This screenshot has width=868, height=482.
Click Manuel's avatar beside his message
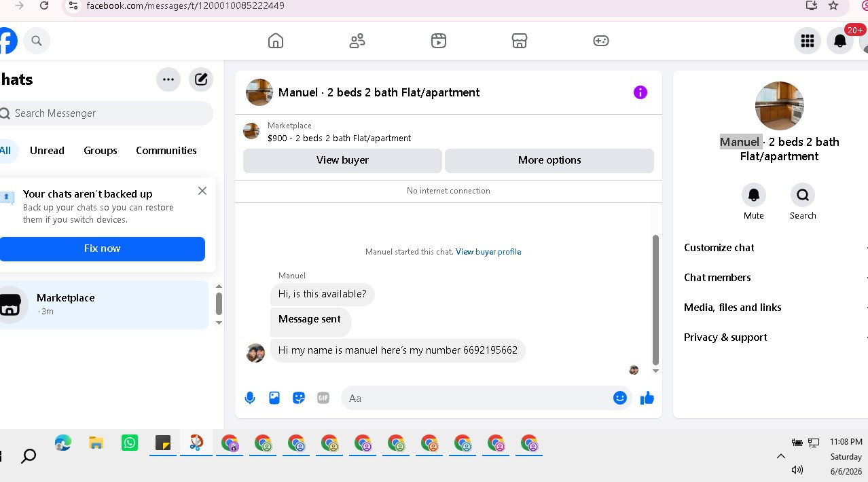pyautogui.click(x=255, y=353)
